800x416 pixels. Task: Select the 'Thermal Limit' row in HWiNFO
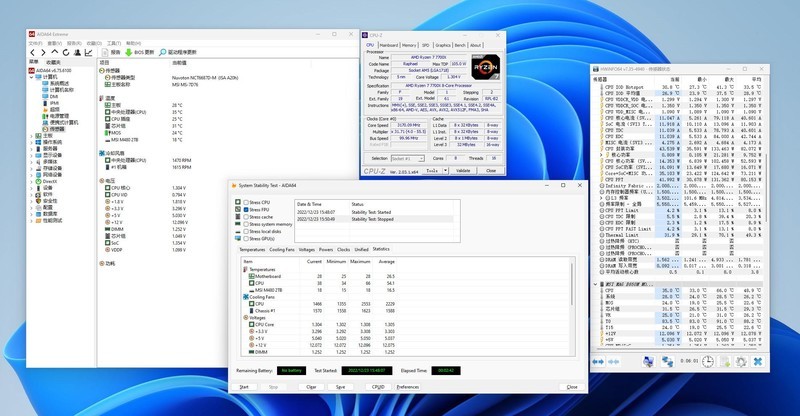pyautogui.click(x=681, y=235)
